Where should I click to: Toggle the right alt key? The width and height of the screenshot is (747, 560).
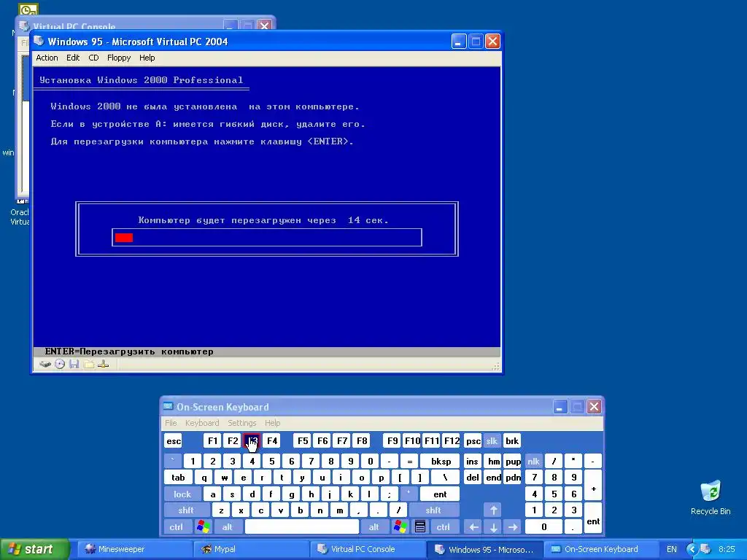[373, 526]
